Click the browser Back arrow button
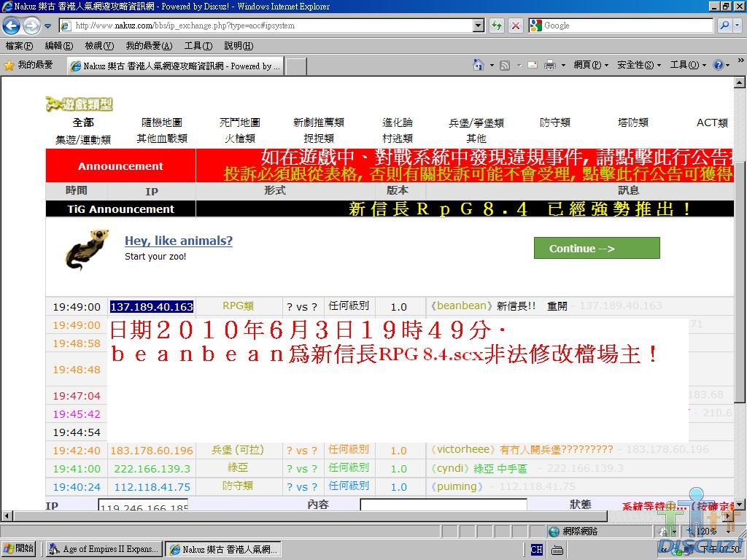The height and width of the screenshot is (560, 747). click(12, 26)
